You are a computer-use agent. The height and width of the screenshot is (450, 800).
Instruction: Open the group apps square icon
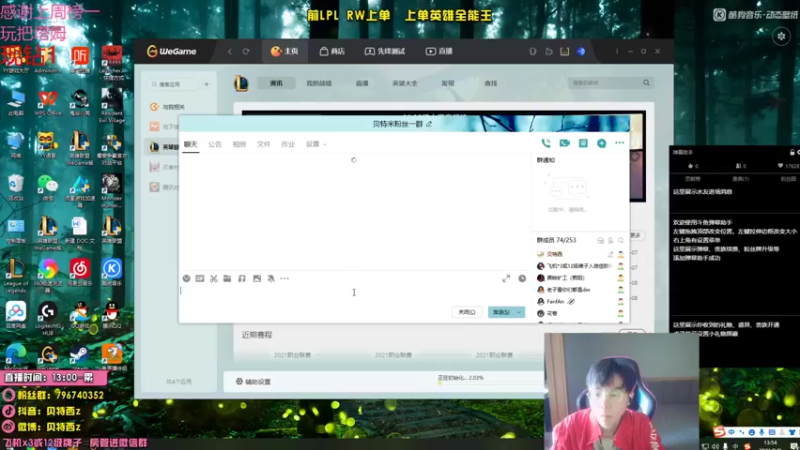pyautogui.click(x=583, y=143)
